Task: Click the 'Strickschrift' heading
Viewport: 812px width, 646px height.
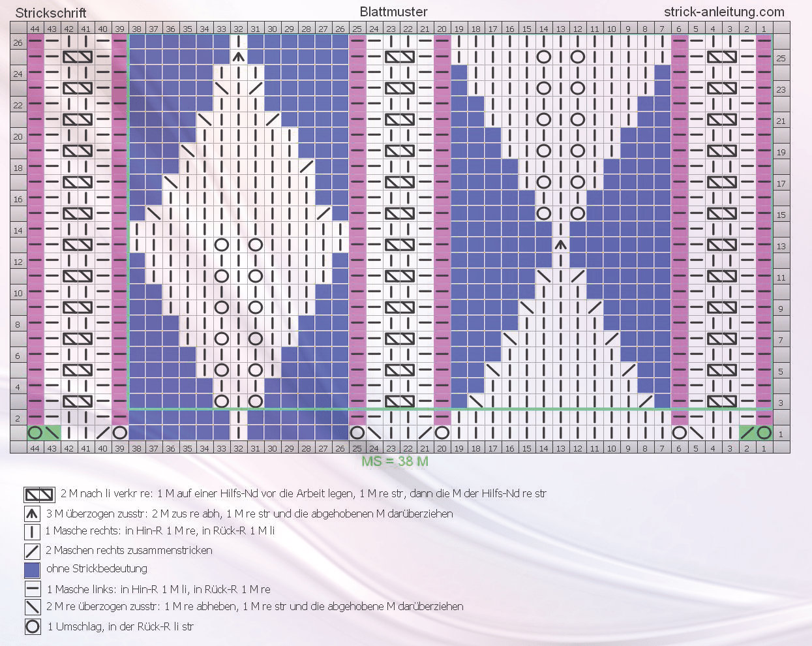Action: click(x=51, y=13)
